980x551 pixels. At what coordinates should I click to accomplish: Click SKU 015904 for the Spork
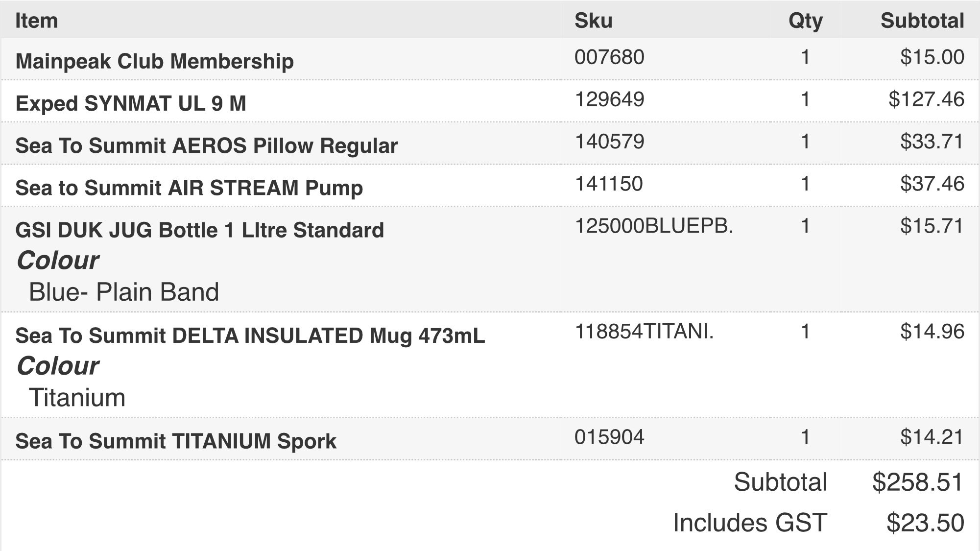(x=609, y=437)
